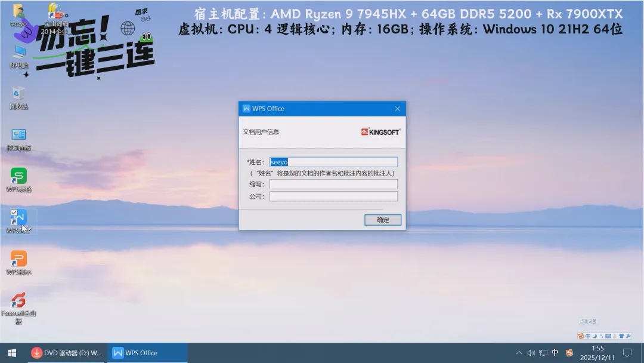Select the WPS Office taskbar button
Viewport: 644px width, 363px height.
(147, 353)
